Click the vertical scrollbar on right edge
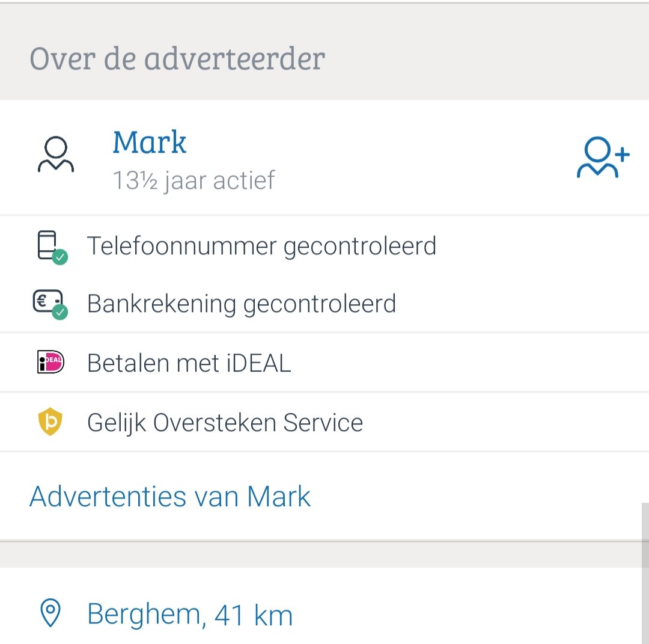The width and height of the screenshot is (649, 644). [645, 535]
